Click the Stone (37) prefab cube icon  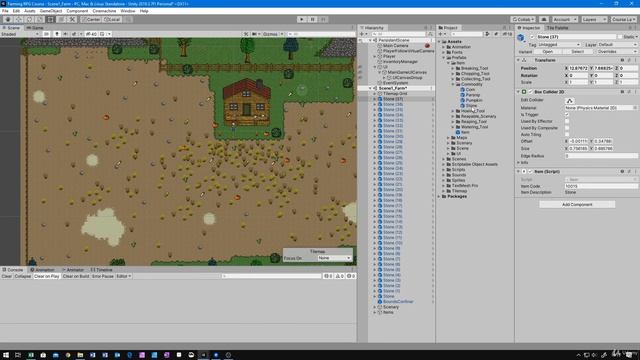(x=521, y=38)
